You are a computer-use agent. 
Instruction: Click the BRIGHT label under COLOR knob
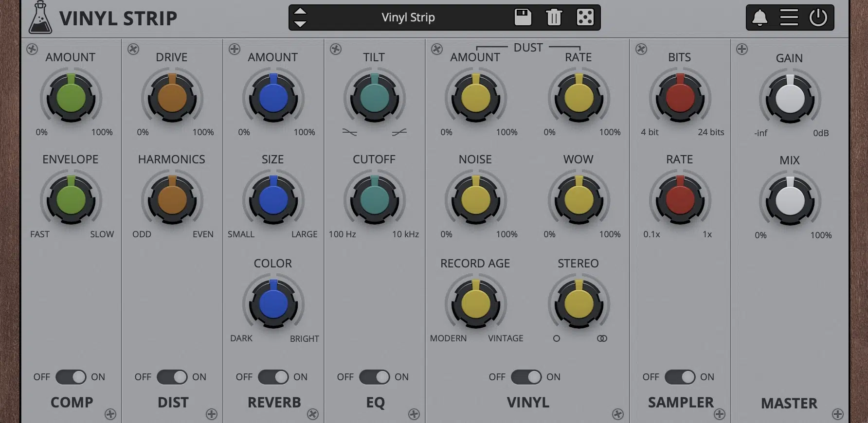(305, 339)
